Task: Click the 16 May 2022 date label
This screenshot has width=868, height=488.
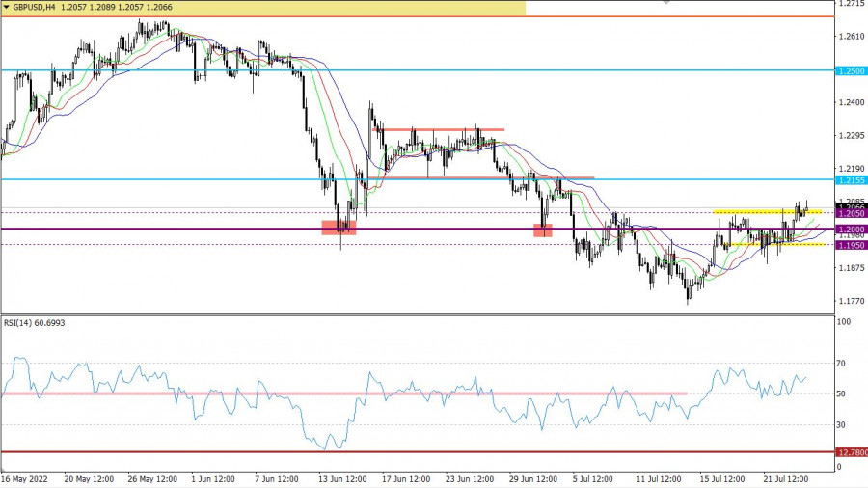Action: pos(24,478)
